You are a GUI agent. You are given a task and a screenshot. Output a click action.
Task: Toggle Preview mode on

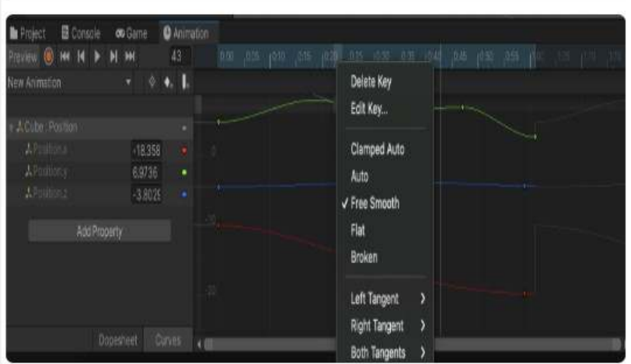(21, 58)
